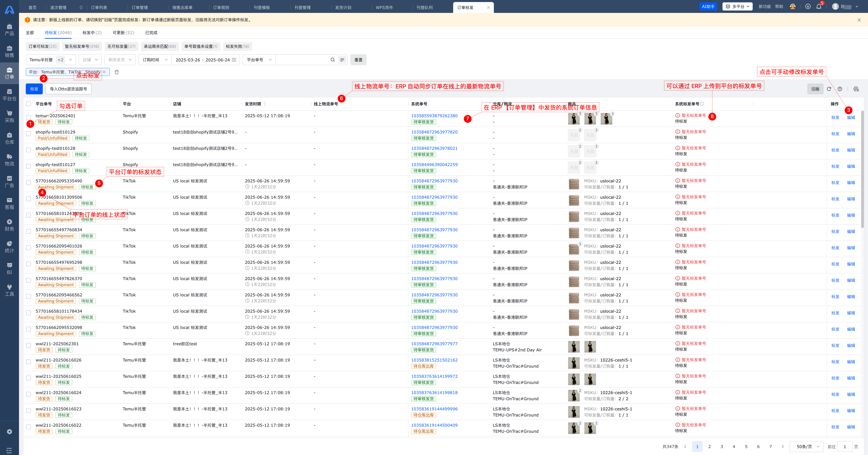The width and height of the screenshot is (868, 455).
Task: Click the blue 标发 button
Action: [34, 89]
